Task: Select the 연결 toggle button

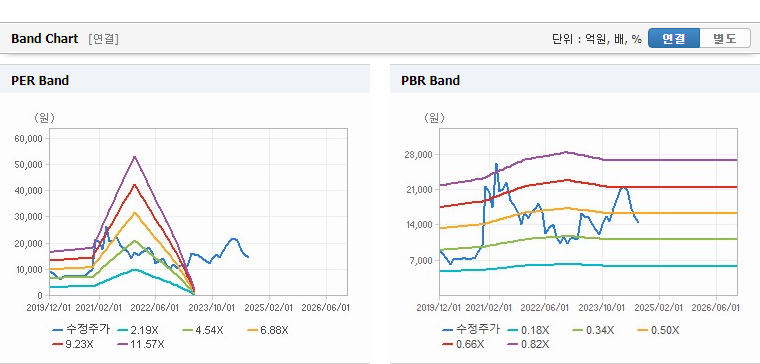Action: (674, 39)
